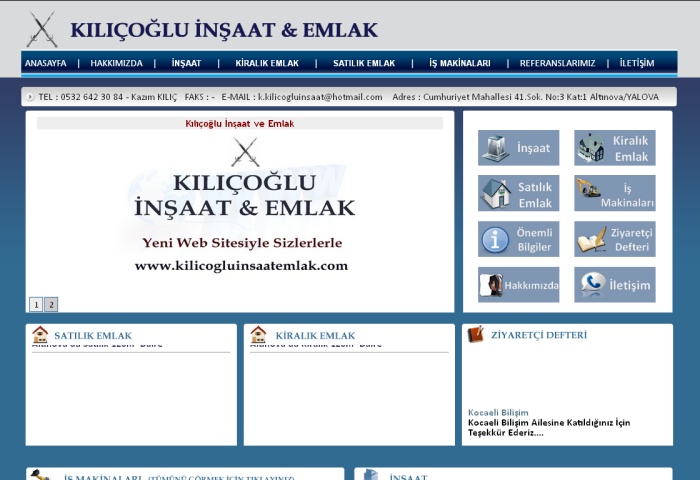Click the house icon next to SATILIK EMLAK
This screenshot has height=480, width=700.
(x=40, y=334)
